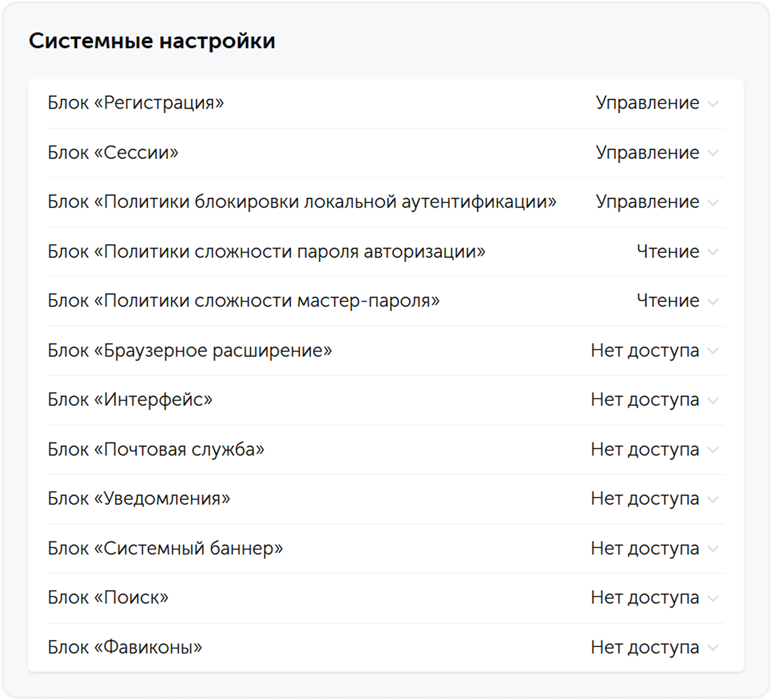Open the Чтение selector for Блок «Политики сложности мастер-пароля»
Image resolution: width=772 pixels, height=700 pixels.
(713, 301)
